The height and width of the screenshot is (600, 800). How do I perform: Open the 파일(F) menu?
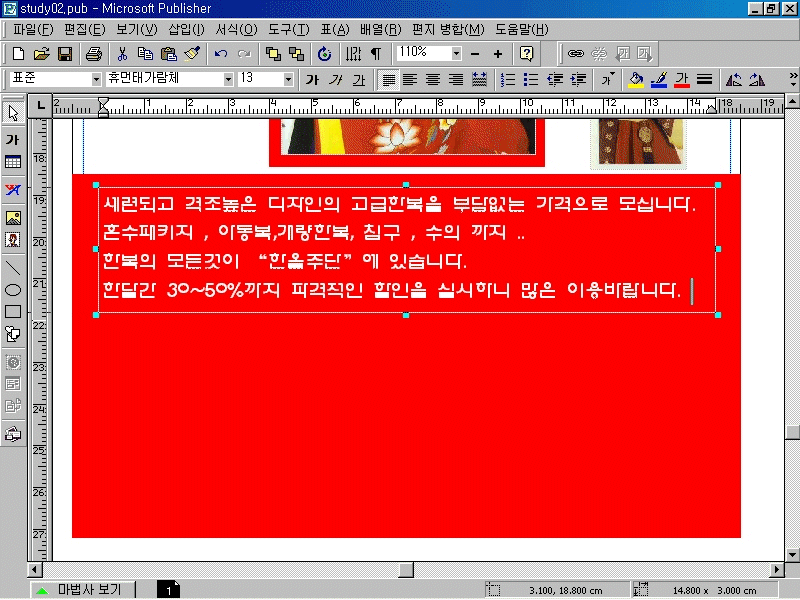33,30
